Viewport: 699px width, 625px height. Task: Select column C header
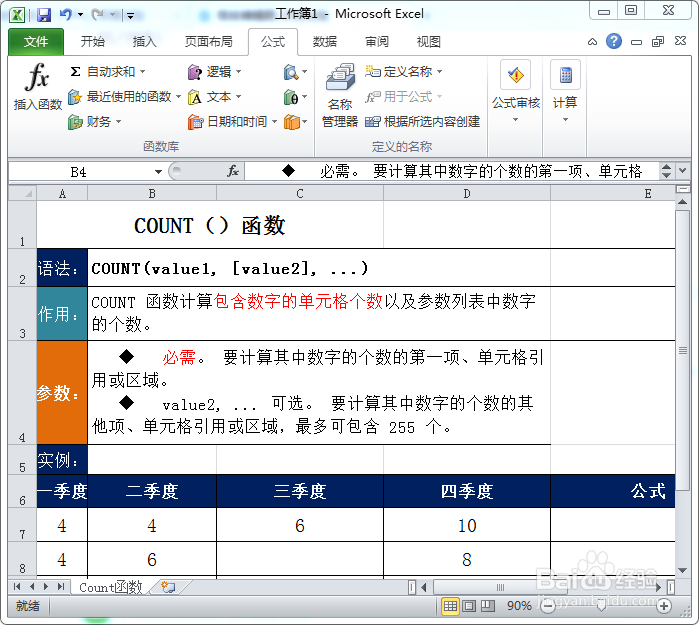coord(300,193)
